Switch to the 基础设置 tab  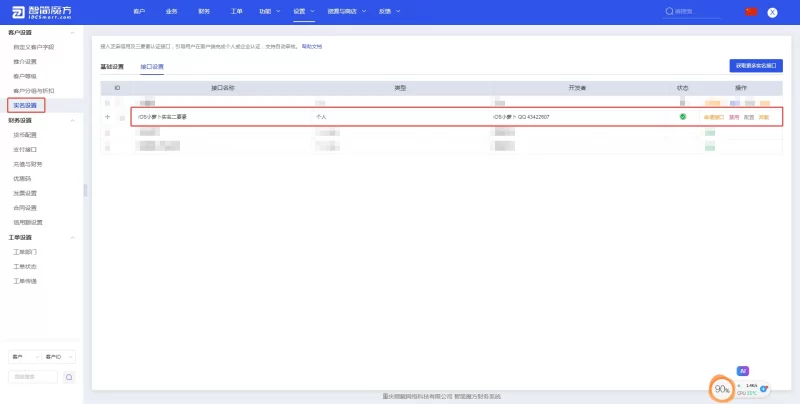(x=112, y=67)
